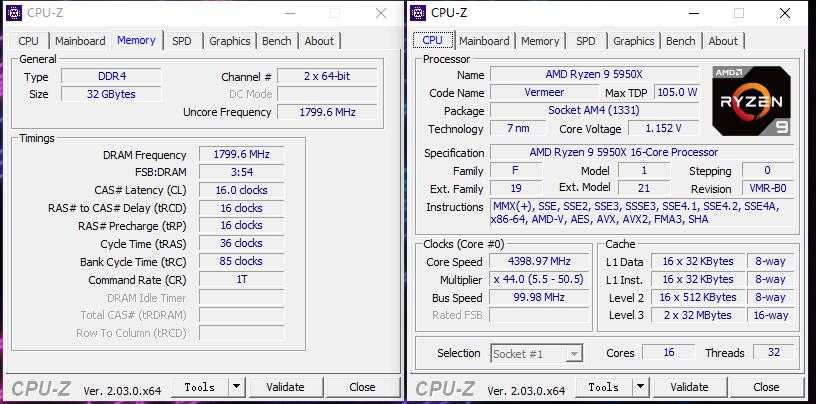Close the left CPU-Z window with X

pos(381,14)
